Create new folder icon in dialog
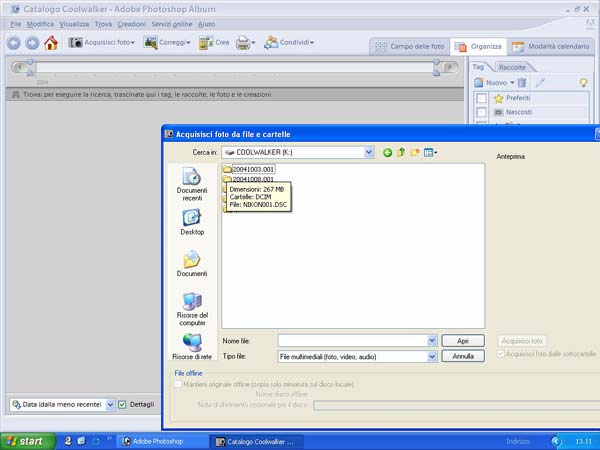 tap(414, 153)
